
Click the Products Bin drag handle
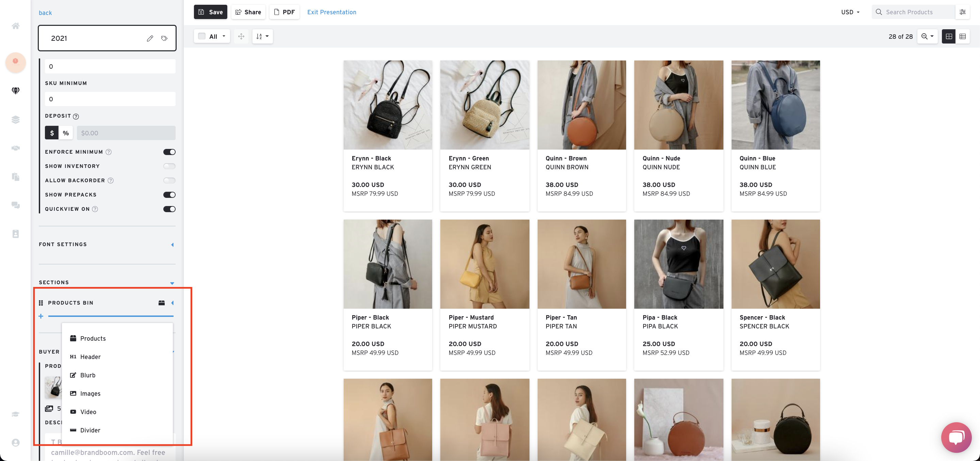41,303
